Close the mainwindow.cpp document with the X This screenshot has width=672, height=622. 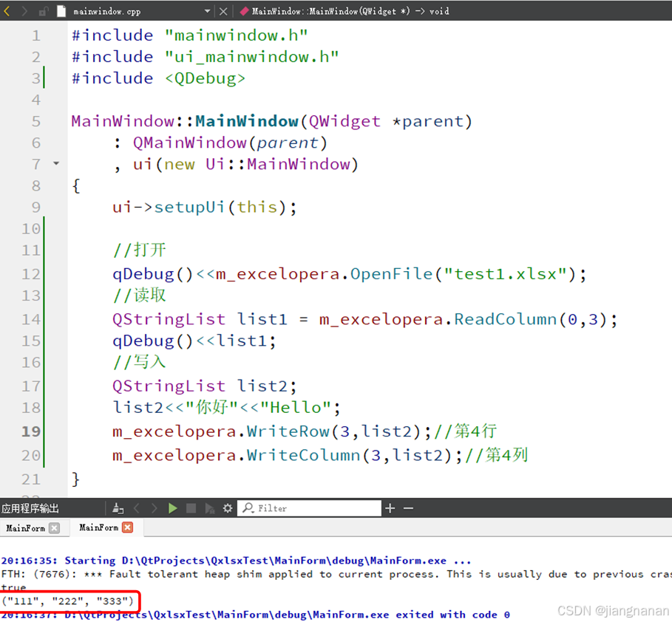223,12
